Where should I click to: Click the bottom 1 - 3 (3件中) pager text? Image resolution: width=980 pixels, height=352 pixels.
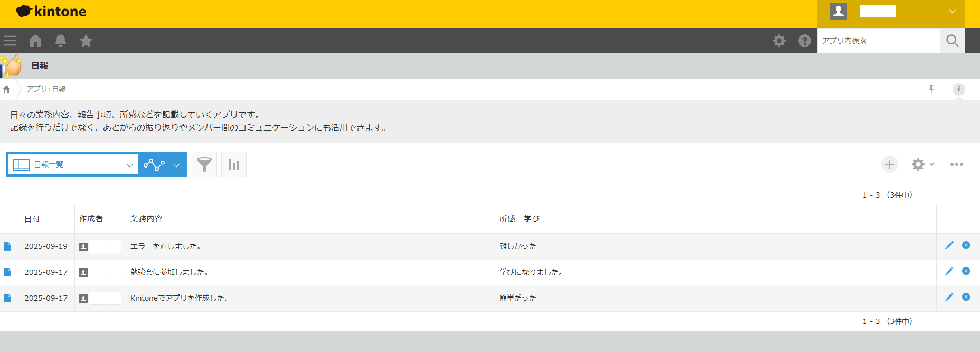888,321
